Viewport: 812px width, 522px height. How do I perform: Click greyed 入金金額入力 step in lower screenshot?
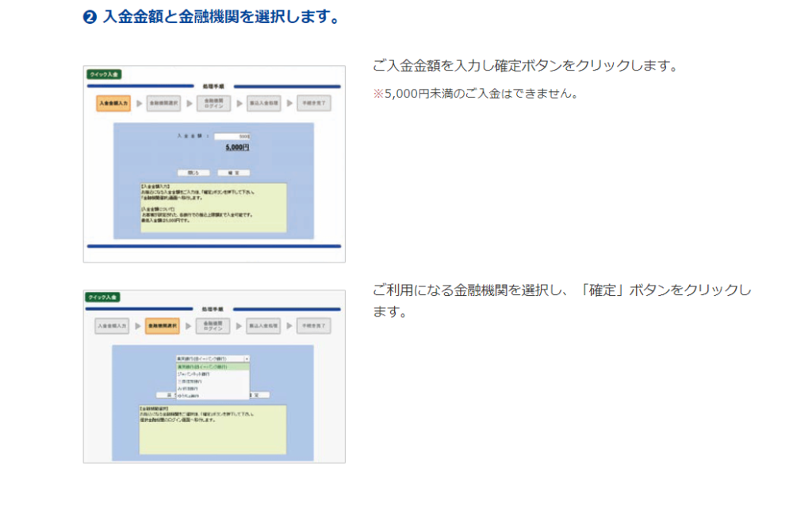pyautogui.click(x=112, y=326)
